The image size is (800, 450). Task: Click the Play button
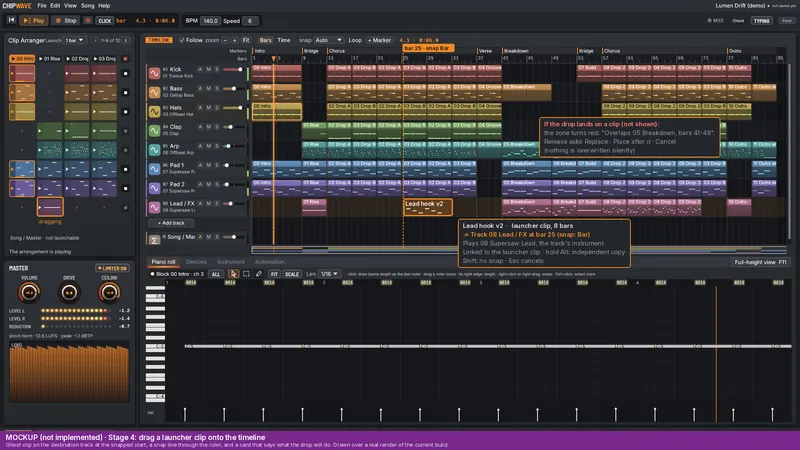click(34, 21)
